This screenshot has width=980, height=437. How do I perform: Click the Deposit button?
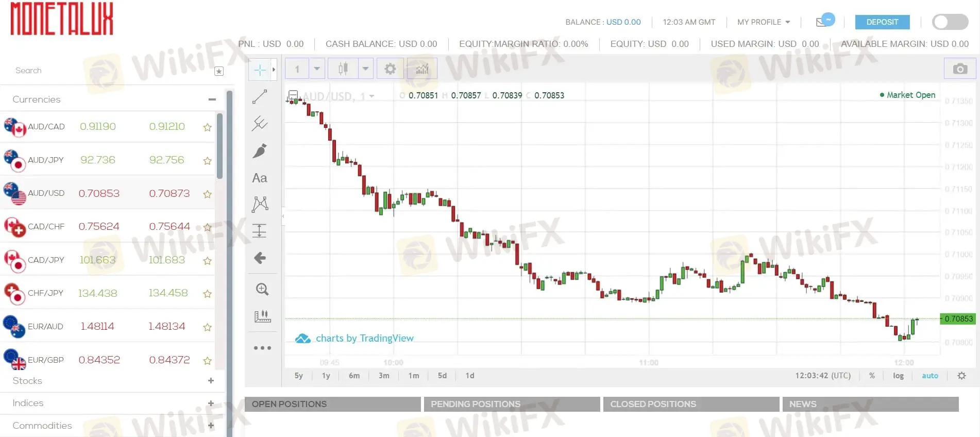(x=882, y=22)
